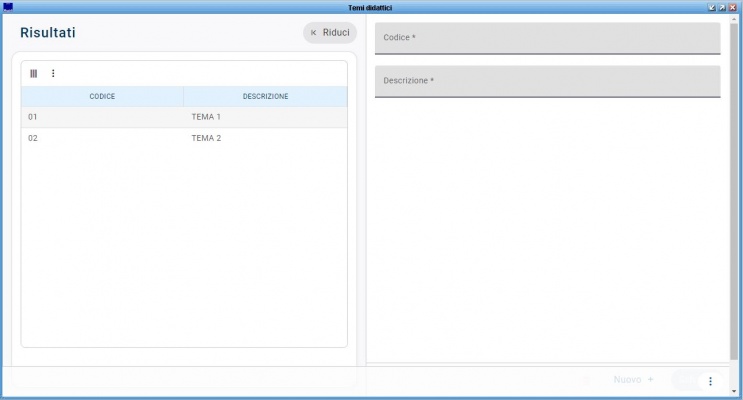
Task: Select the cell with code 02
Action: 102,138
